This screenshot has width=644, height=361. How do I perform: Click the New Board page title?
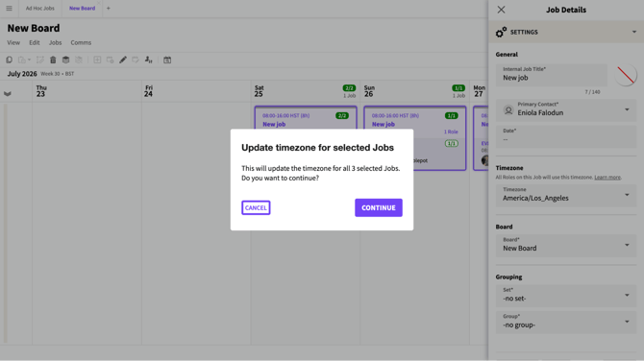(x=34, y=28)
